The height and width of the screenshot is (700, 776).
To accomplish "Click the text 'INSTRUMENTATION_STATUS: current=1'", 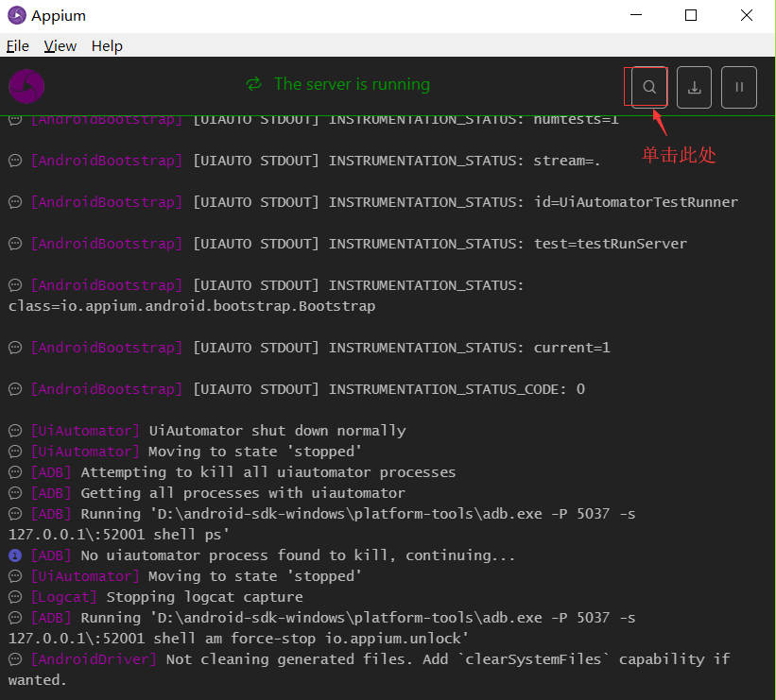I will [470, 348].
